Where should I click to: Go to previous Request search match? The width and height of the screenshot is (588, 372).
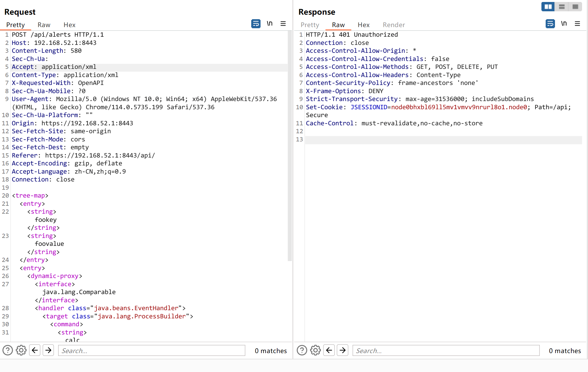tap(35, 350)
